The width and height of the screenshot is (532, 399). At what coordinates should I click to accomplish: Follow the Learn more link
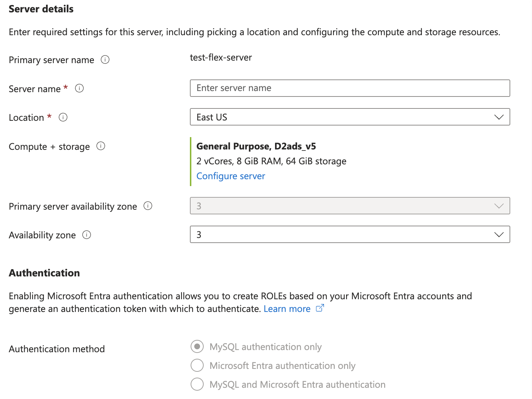click(x=287, y=309)
